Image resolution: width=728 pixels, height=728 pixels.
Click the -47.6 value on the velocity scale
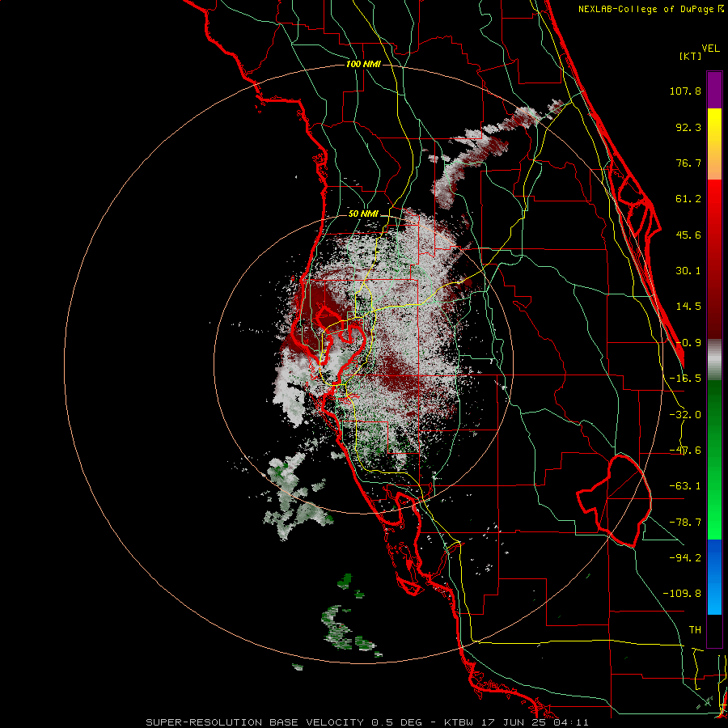click(x=685, y=451)
